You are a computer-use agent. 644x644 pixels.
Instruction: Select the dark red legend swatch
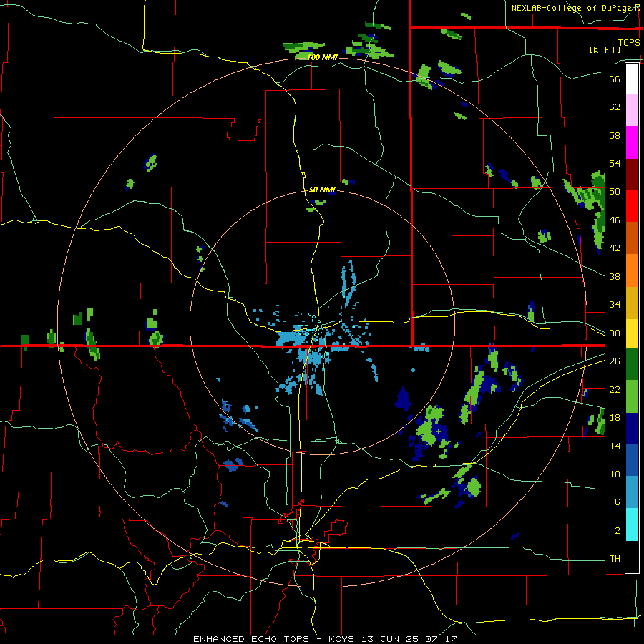pyautogui.click(x=632, y=175)
